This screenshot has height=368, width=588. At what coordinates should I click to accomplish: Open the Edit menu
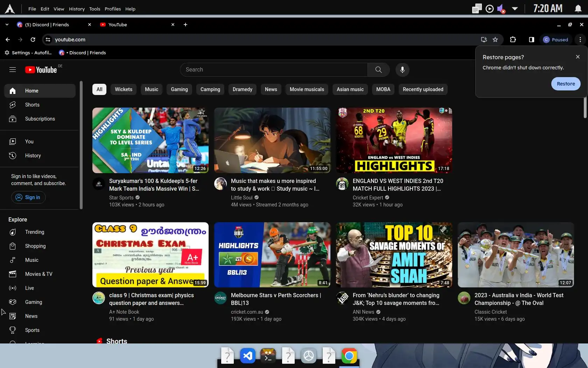coord(45,9)
